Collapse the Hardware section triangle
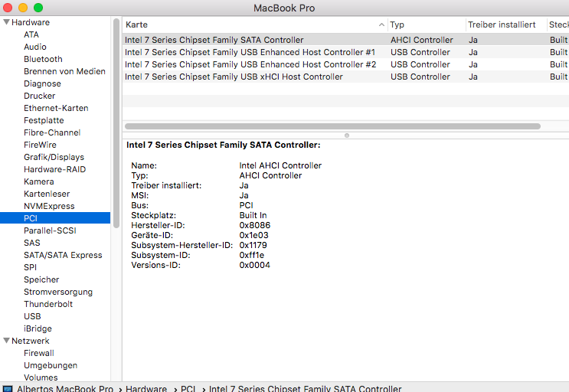This screenshot has width=569, height=392. point(7,22)
